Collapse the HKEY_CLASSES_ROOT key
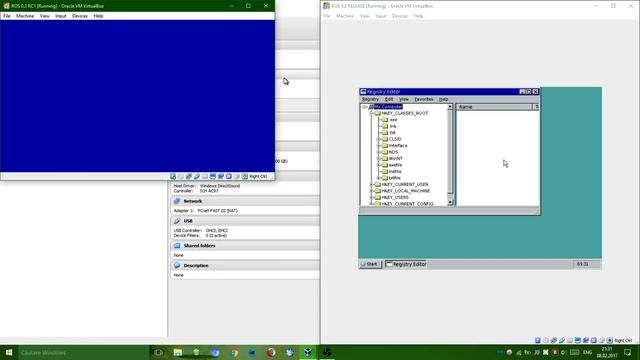Viewport: 640px width, 360px height. tap(371, 113)
